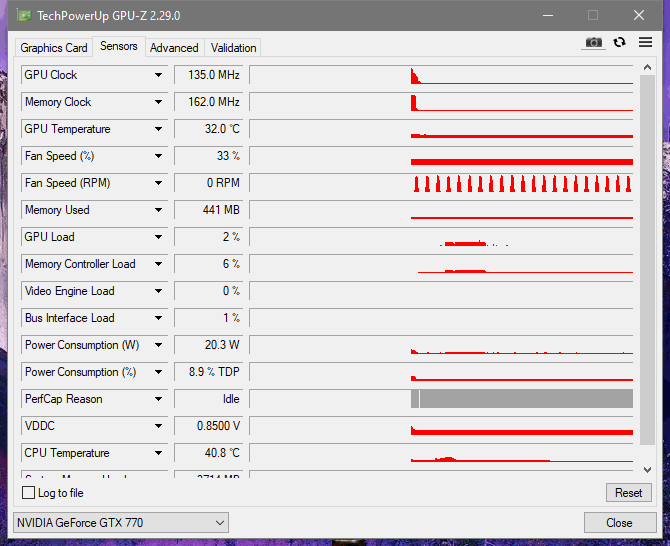Click the 32.0 °C GPU Temperature value
This screenshot has height=546, width=670.
(x=209, y=129)
